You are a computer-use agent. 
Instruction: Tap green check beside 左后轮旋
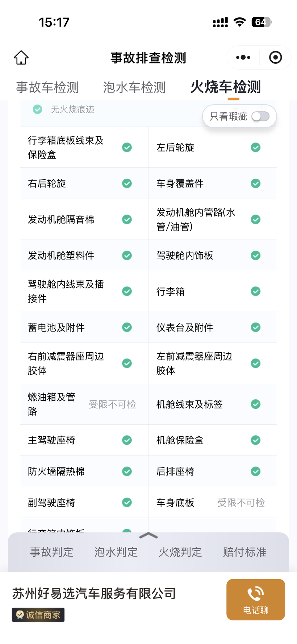click(256, 148)
